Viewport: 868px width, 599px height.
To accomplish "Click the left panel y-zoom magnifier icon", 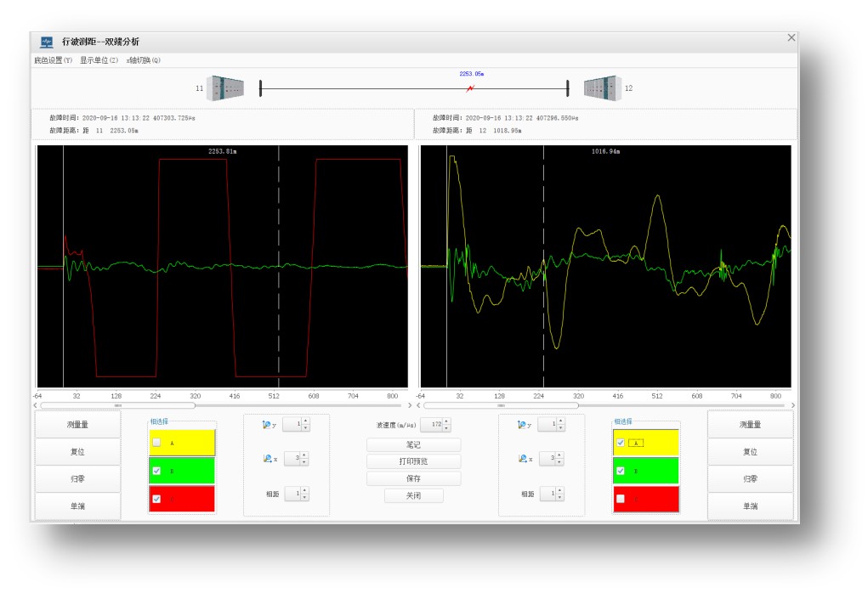I will pyautogui.click(x=266, y=425).
